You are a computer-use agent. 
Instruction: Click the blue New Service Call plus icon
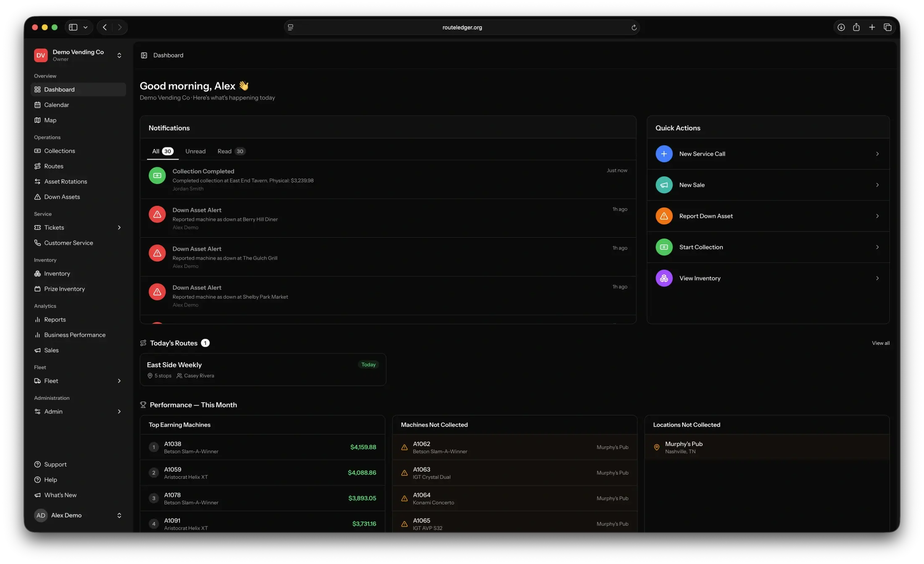pyautogui.click(x=664, y=154)
